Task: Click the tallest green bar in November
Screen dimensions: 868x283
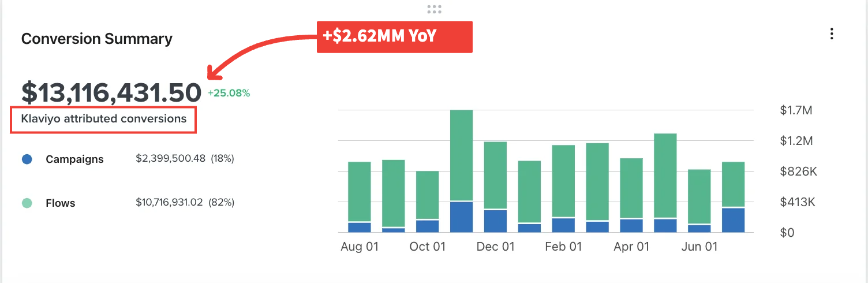Action: point(461,155)
